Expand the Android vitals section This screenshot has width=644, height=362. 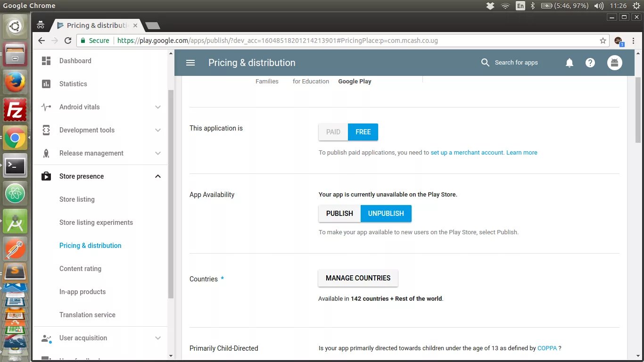click(x=158, y=107)
